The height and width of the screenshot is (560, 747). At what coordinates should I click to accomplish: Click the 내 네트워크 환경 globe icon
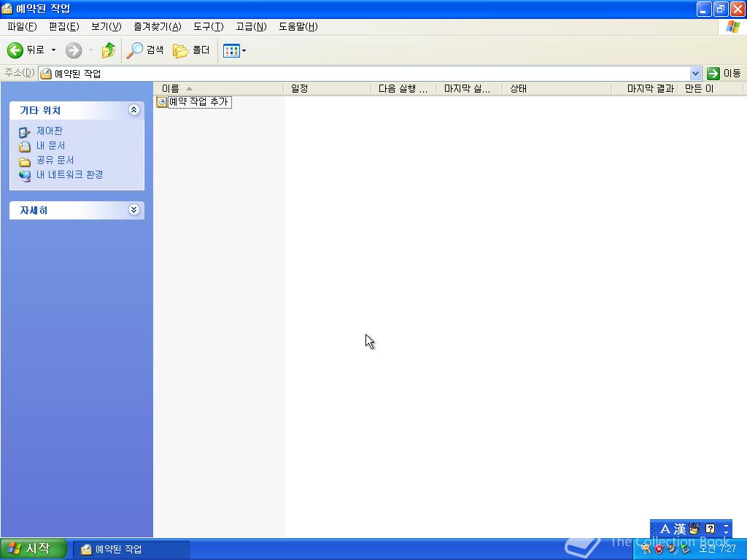24,176
